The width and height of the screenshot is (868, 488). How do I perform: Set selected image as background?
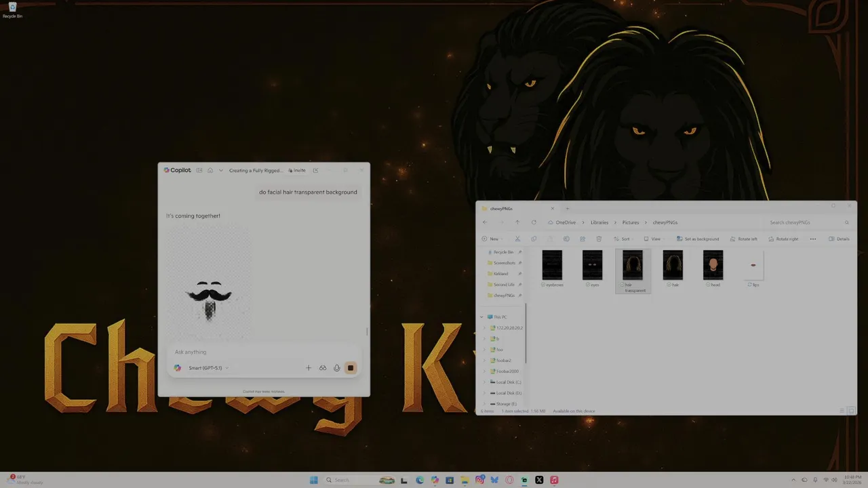698,239
